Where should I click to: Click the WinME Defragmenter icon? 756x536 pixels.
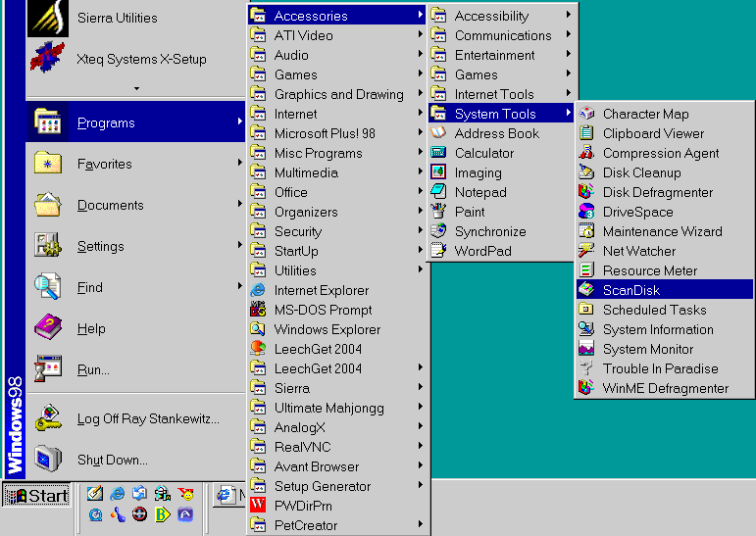click(x=586, y=388)
